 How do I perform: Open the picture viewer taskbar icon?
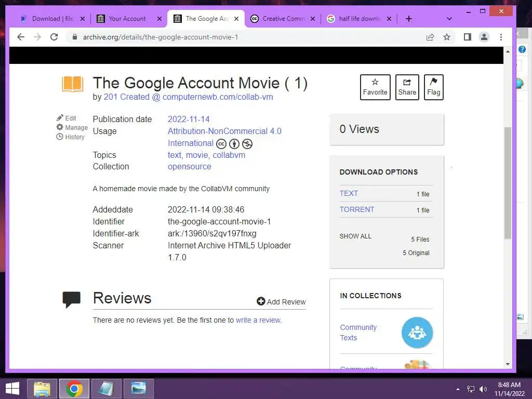[x=138, y=389]
